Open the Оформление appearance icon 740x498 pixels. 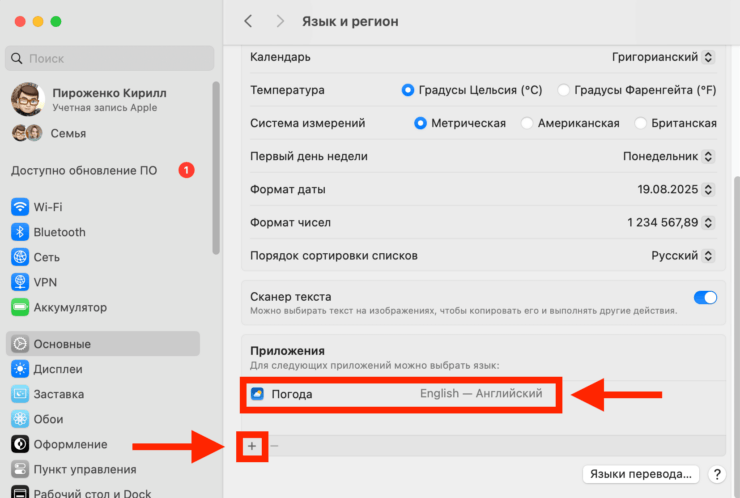tap(20, 444)
